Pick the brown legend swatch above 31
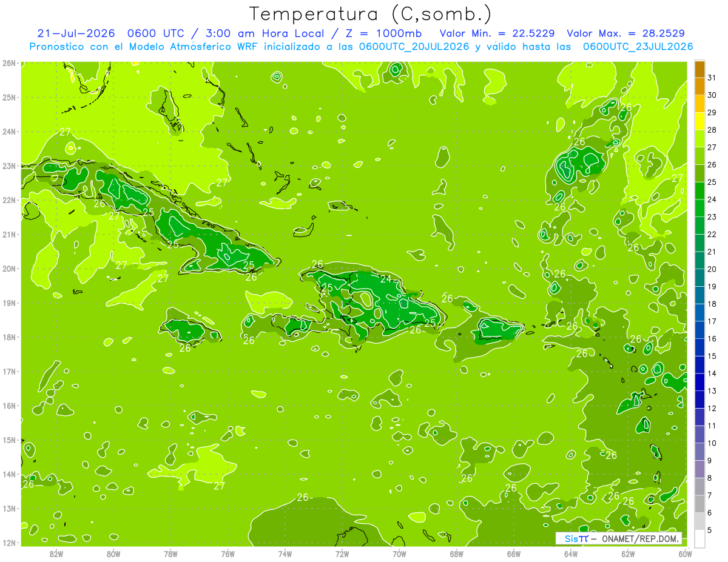728x562 pixels. [699, 69]
